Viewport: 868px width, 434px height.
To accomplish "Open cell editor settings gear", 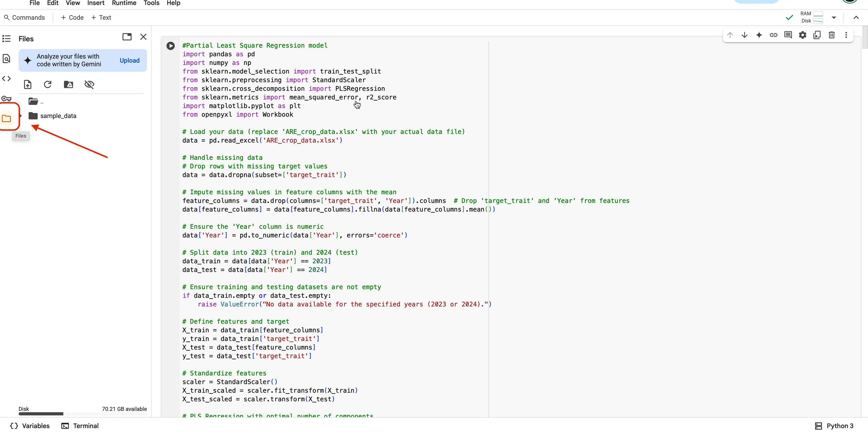I will click(802, 35).
